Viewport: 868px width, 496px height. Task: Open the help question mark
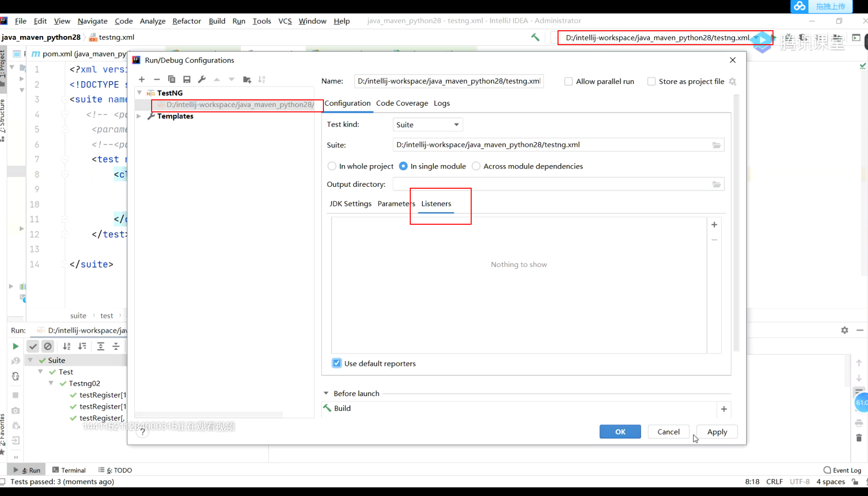143,432
